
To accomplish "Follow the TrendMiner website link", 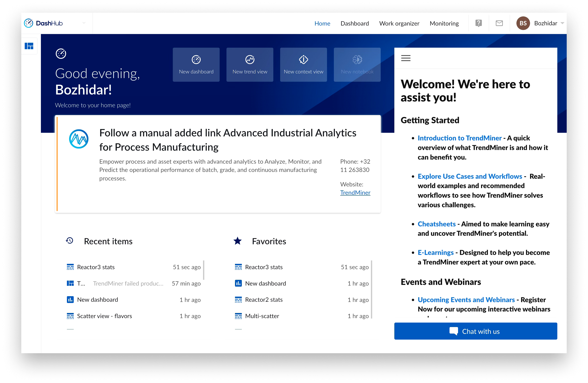I will 355,193.
